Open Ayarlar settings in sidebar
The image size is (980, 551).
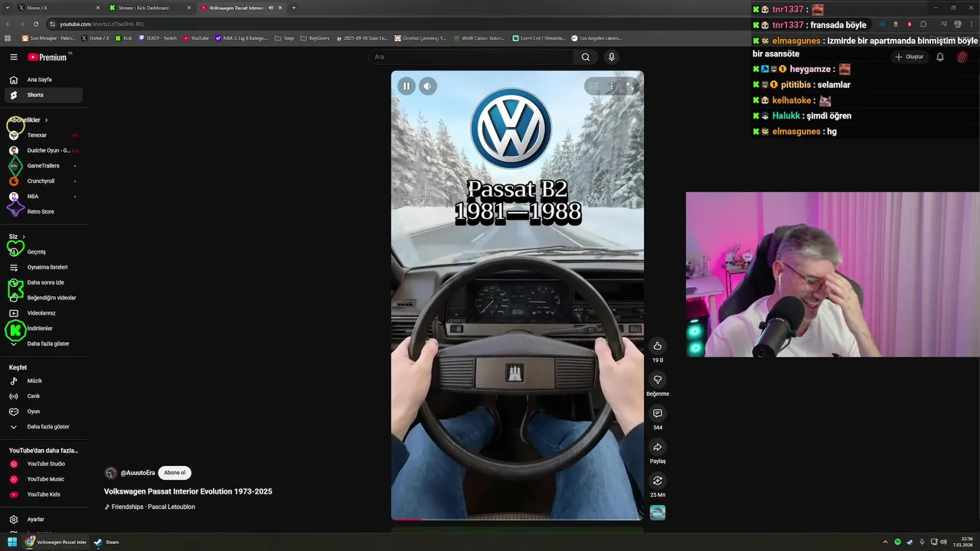pos(43,520)
